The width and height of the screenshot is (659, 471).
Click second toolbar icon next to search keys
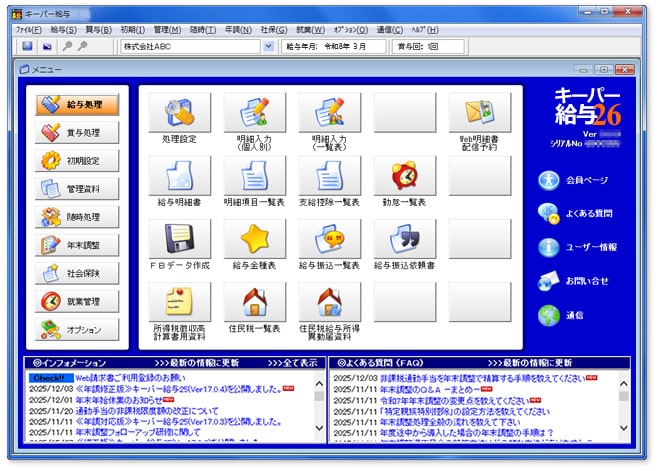(x=47, y=46)
